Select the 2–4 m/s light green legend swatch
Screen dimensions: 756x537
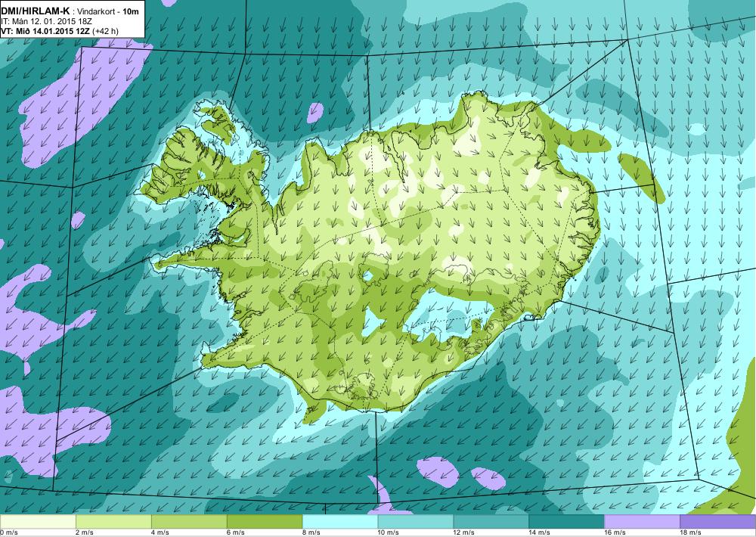click(113, 522)
